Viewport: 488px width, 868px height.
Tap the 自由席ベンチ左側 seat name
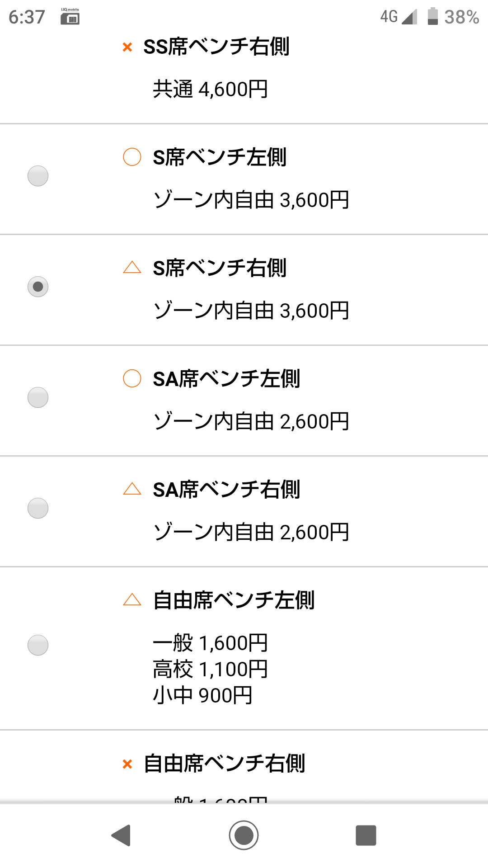[234, 600]
